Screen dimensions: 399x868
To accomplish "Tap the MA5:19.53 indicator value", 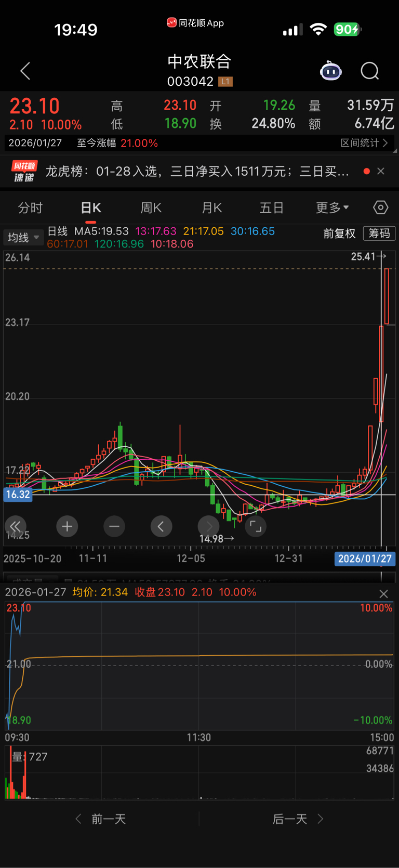I will (101, 231).
